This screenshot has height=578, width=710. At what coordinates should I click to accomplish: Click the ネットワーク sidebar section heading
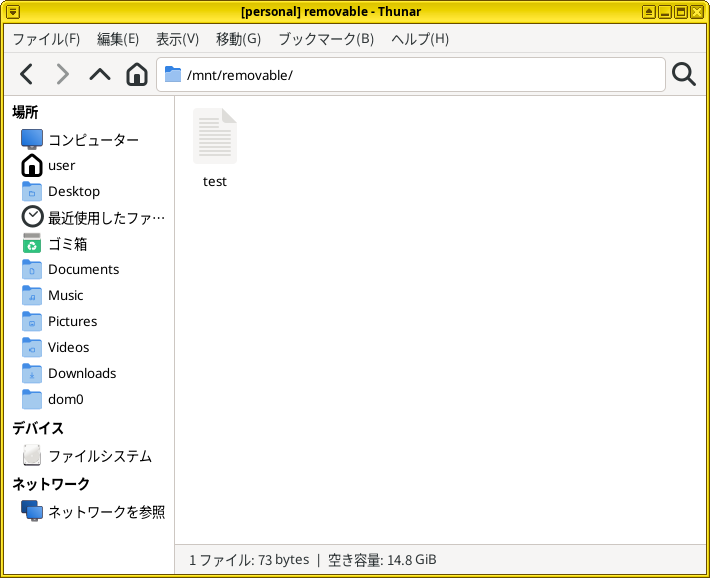coord(51,484)
